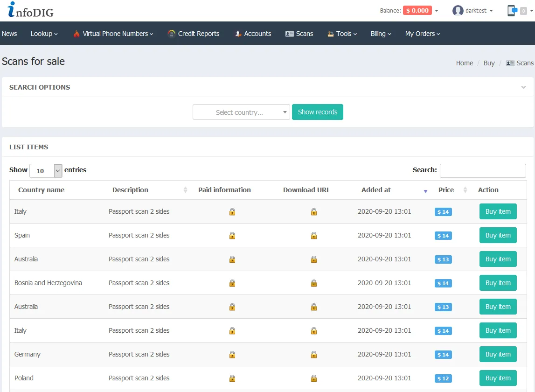This screenshot has height=392, width=535.
Task: Buy the Germany passport scan item
Action: 498,354
